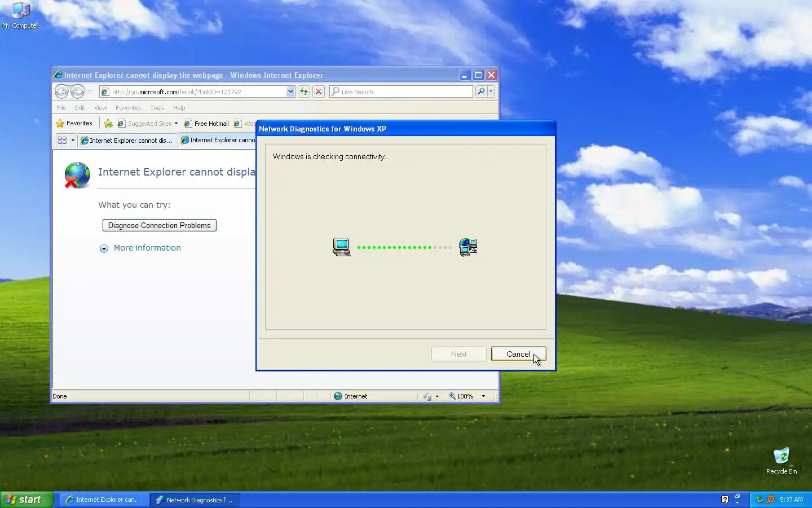Click the Done status text

click(x=60, y=396)
